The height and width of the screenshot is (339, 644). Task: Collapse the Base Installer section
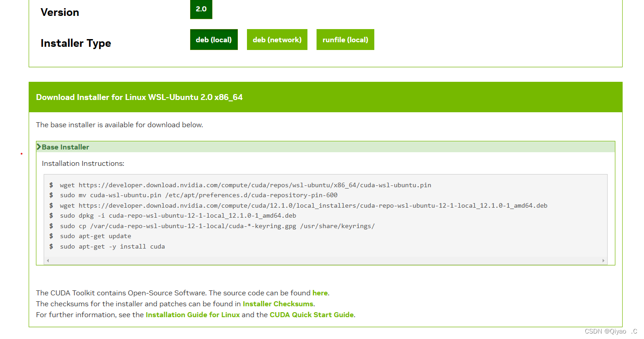click(326, 147)
